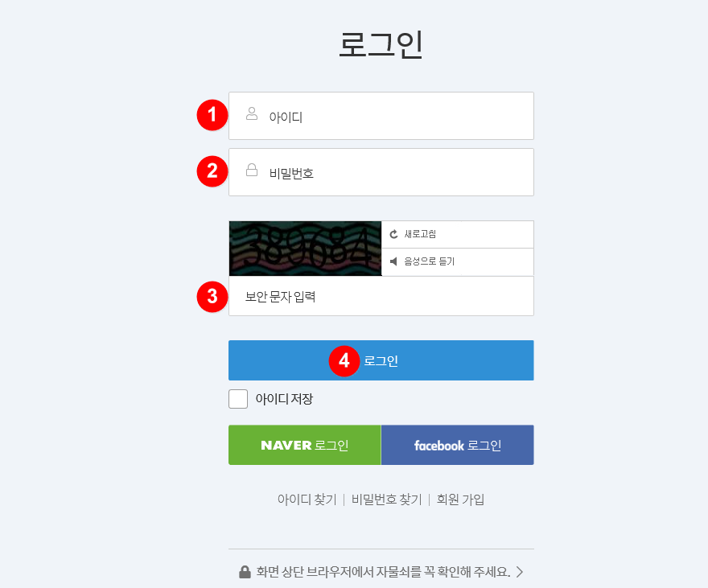Check the 아이디 저장 checkbox
The height and width of the screenshot is (588, 708).
pos(238,399)
